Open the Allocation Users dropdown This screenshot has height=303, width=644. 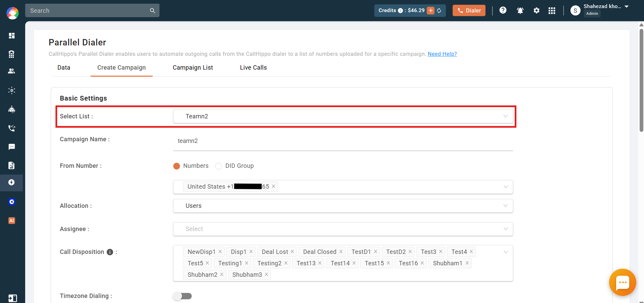tap(343, 206)
